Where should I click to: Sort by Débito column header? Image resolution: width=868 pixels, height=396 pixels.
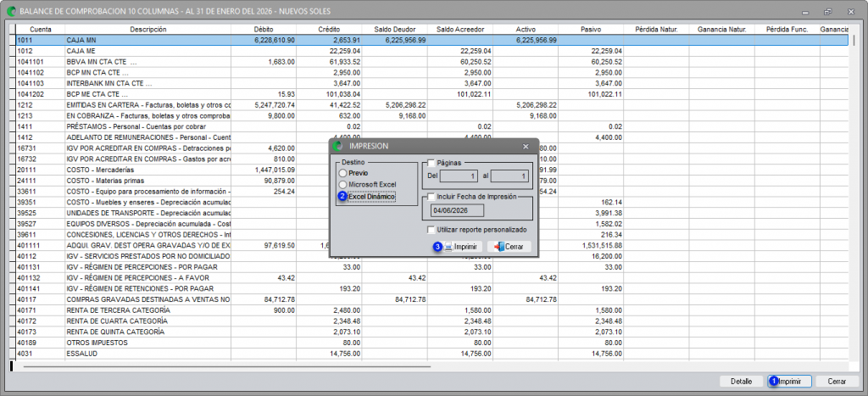[x=264, y=30]
